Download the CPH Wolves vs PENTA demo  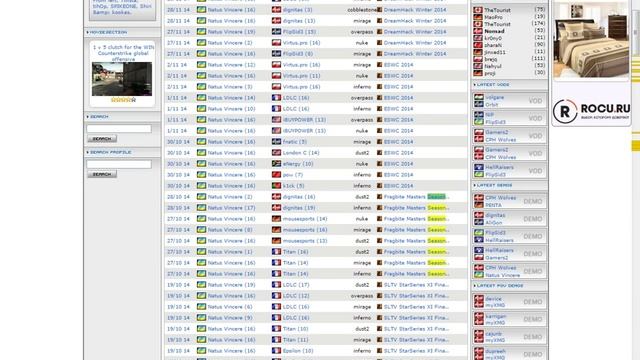[533, 201]
